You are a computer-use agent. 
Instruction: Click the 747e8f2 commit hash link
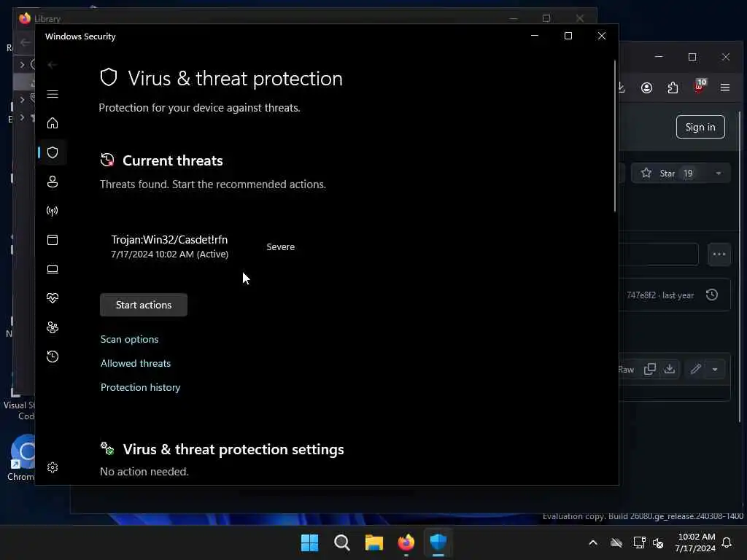[x=641, y=295]
